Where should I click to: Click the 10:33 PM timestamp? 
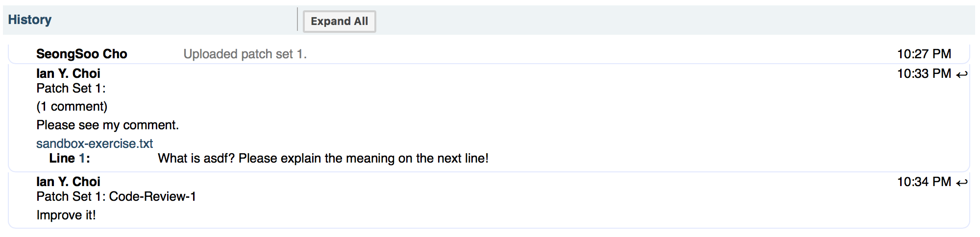[924, 73]
